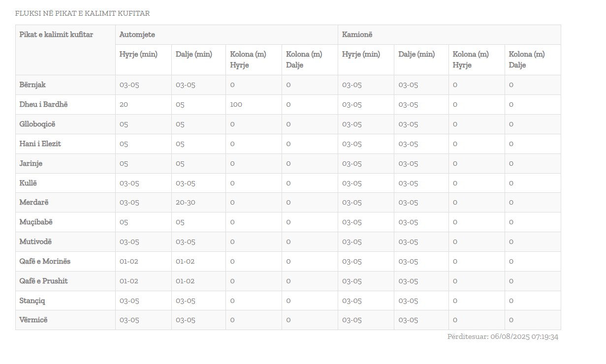Viewport: 606px width, 364px height.
Task: Select the Glloboqicë row label
Action: 37,124
